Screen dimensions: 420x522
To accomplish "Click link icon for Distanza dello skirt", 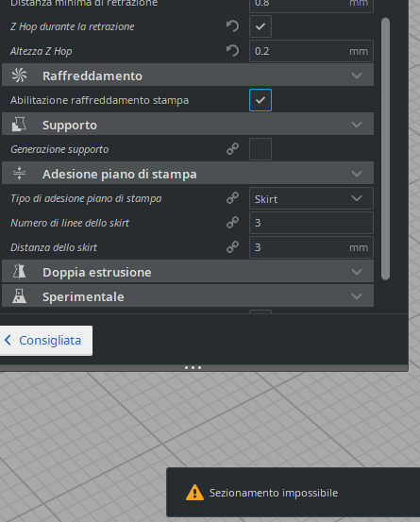I will point(232,247).
